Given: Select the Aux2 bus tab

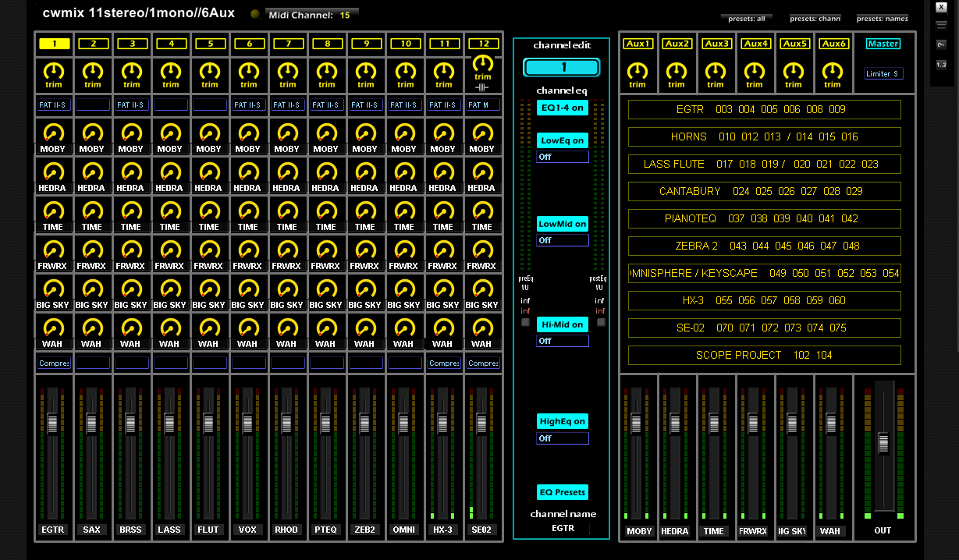Looking at the screenshot, I should tap(677, 44).
